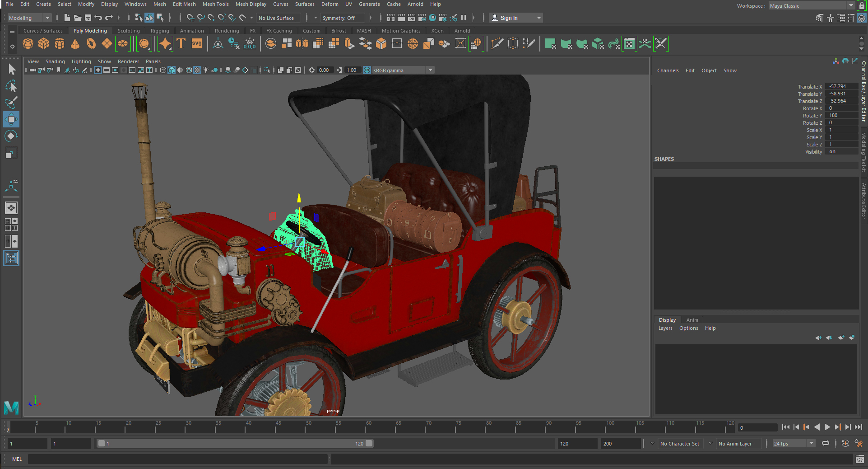This screenshot has height=469, width=868.
Task: Switch to the Sculpting shelf tab
Action: [x=129, y=31]
